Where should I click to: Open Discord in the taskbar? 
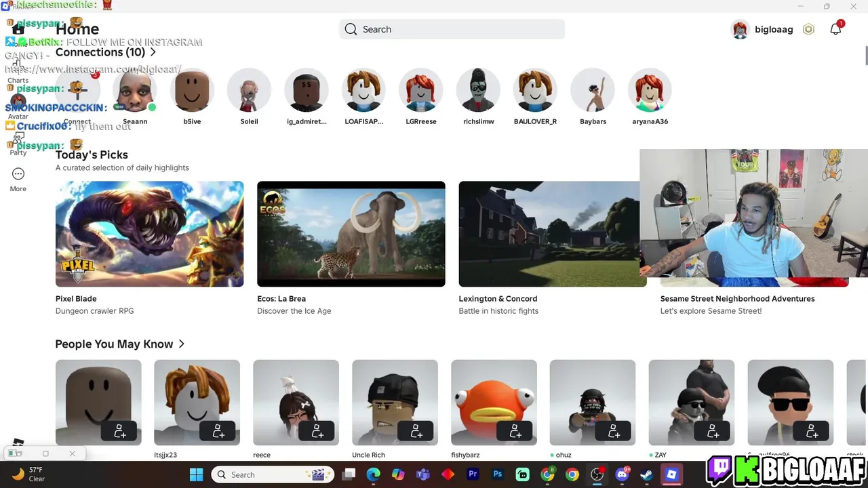point(622,474)
